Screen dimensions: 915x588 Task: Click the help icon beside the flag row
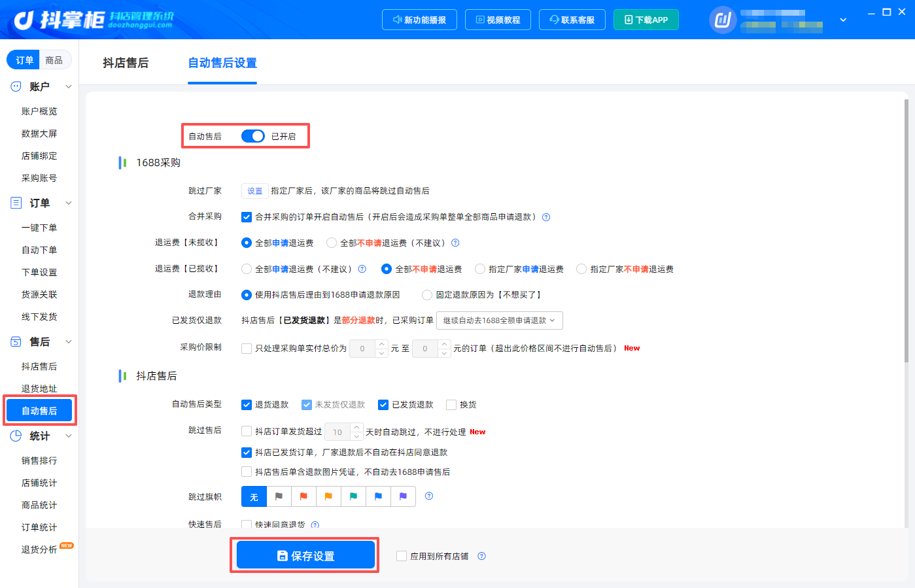pyautogui.click(x=429, y=496)
